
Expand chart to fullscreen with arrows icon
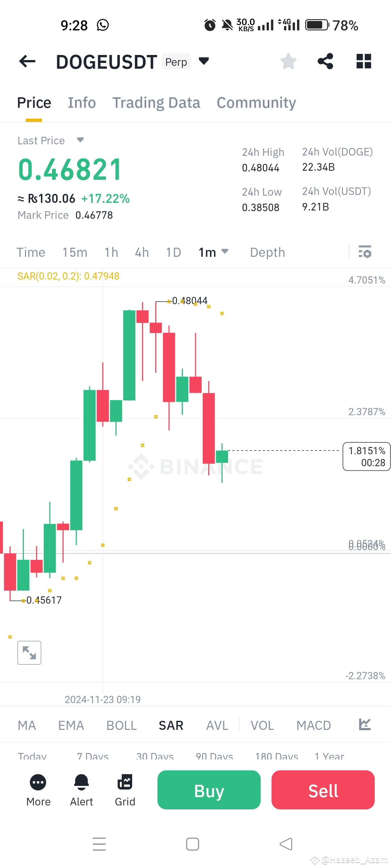point(29,653)
